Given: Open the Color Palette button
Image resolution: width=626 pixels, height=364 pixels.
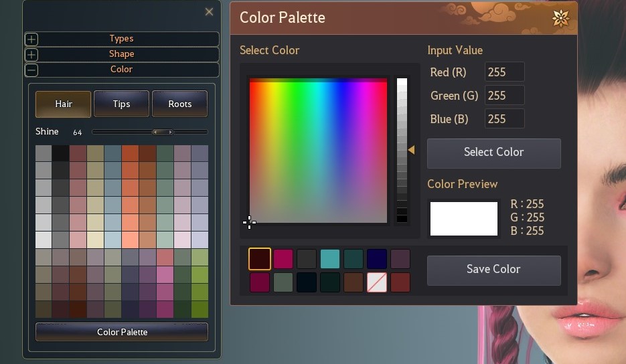Looking at the screenshot, I should [x=122, y=332].
